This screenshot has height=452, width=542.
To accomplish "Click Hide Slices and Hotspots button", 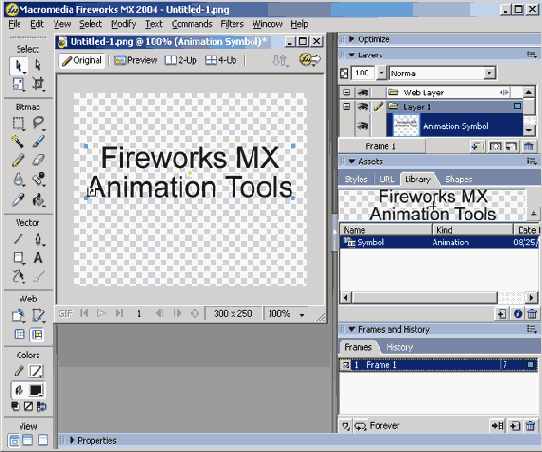I will (x=20, y=334).
